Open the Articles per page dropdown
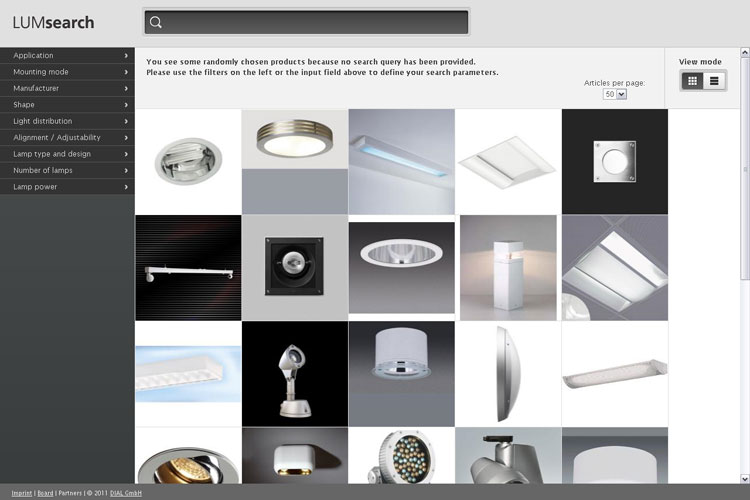This screenshot has width=750, height=500. 615,94
